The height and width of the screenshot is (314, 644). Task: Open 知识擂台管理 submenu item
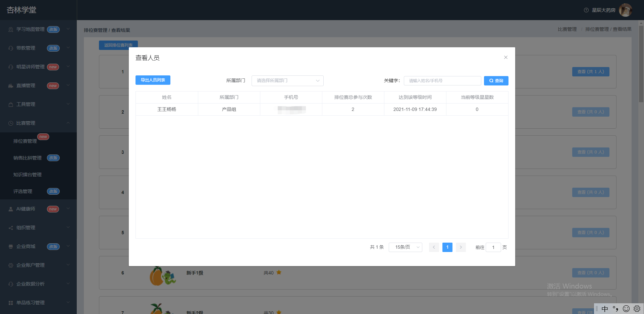coord(38,175)
